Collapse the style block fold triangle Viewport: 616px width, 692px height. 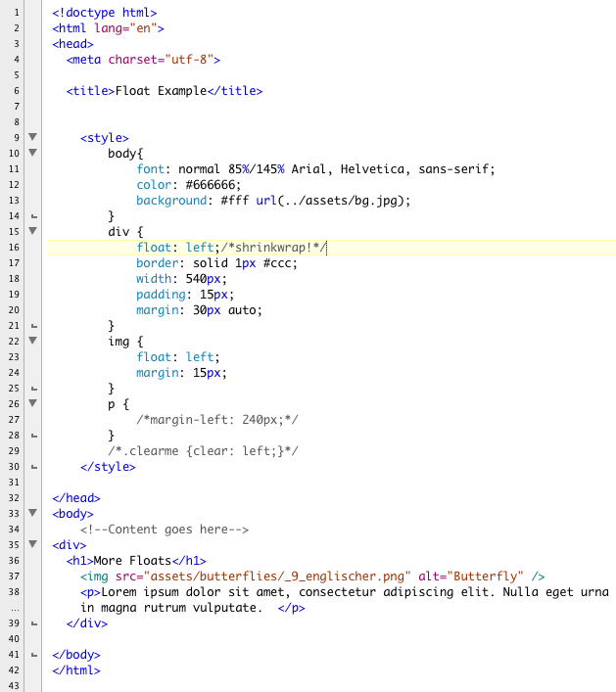[x=32, y=138]
